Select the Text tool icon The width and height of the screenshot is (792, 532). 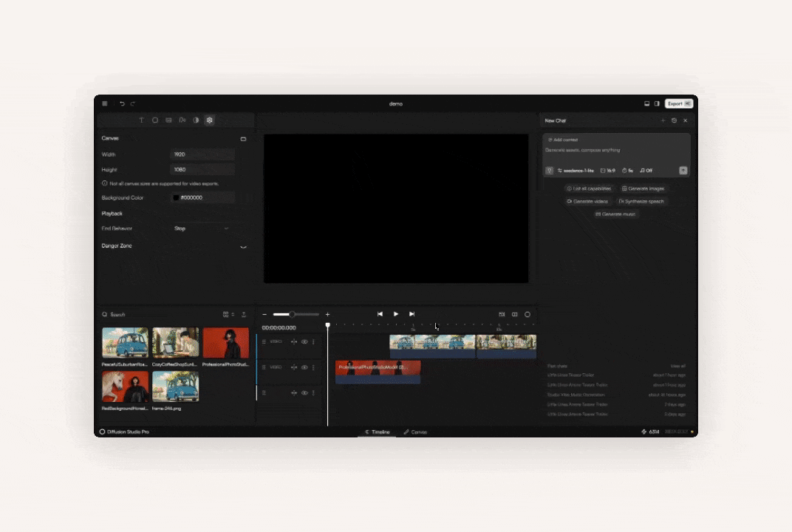coord(141,120)
